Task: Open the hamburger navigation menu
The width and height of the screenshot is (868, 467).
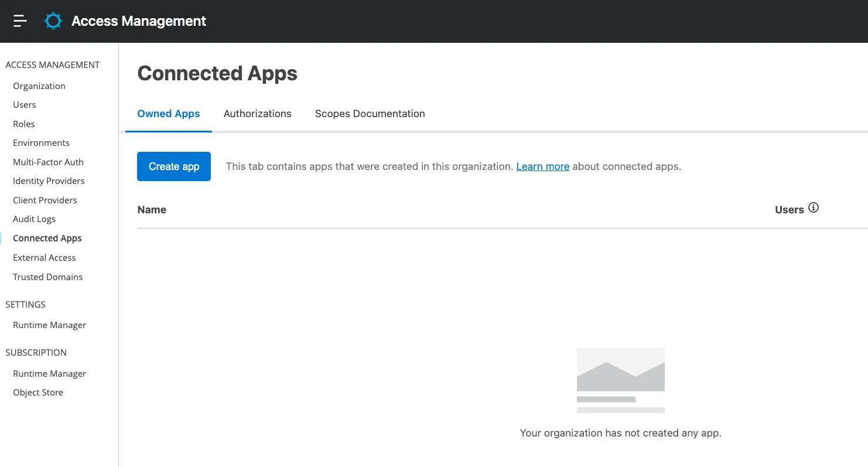Action: pyautogui.click(x=20, y=21)
